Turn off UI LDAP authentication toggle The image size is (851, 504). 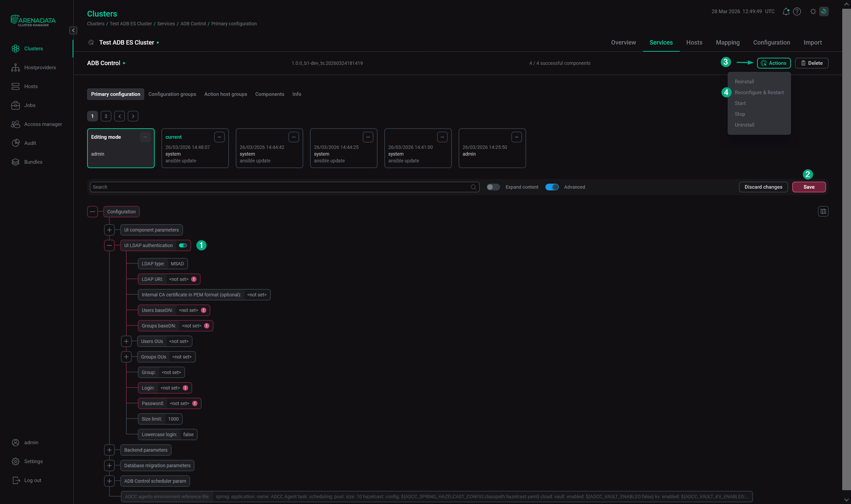183,245
